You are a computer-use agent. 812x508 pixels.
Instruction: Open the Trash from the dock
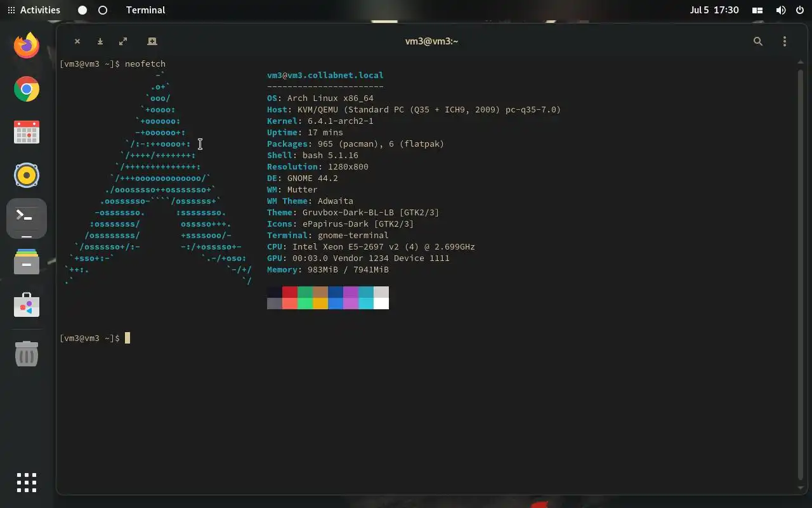pyautogui.click(x=27, y=353)
